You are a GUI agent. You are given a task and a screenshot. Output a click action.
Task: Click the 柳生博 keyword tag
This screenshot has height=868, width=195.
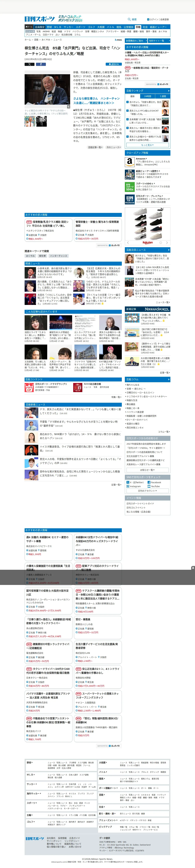point(42,256)
